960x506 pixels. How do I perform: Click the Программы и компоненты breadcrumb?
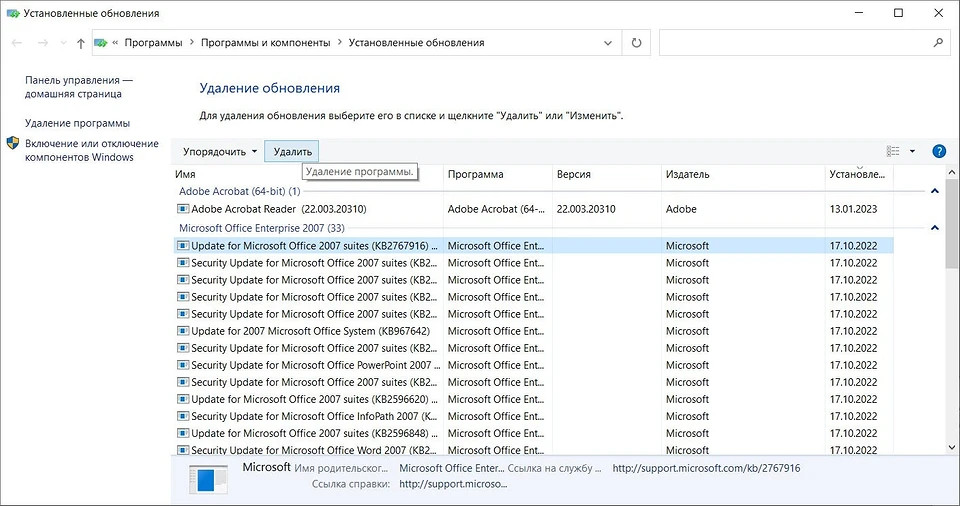pos(265,43)
